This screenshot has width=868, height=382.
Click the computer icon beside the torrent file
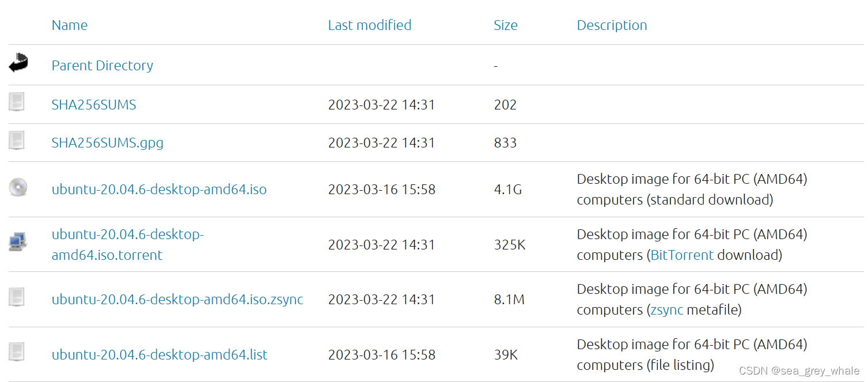(16, 242)
